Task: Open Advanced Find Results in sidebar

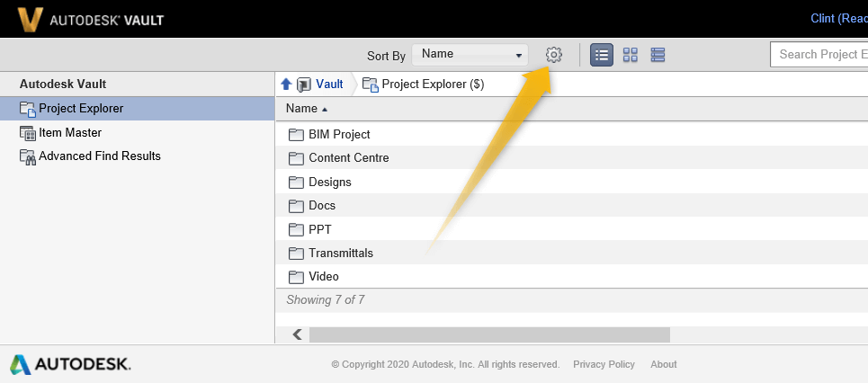Action: pyautogui.click(x=99, y=156)
